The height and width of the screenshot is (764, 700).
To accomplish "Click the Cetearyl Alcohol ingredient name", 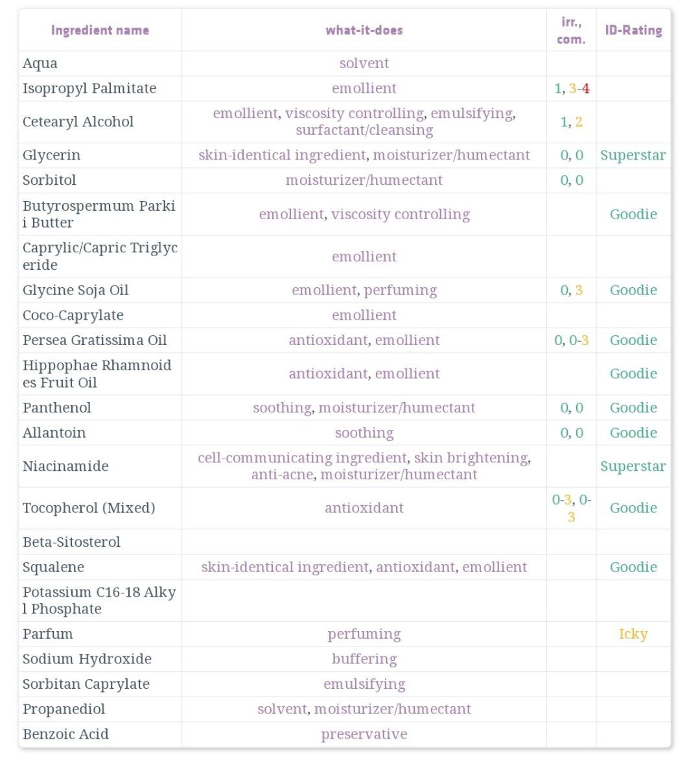I will pos(78,122).
